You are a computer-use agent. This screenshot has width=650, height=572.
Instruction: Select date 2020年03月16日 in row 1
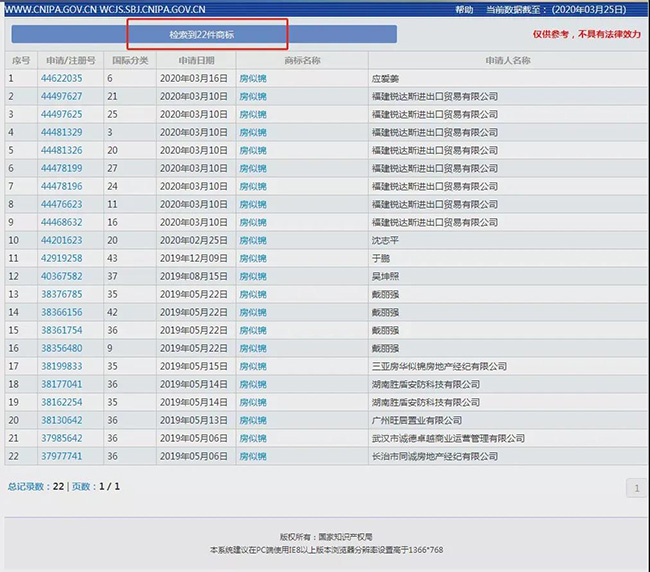[x=194, y=78]
